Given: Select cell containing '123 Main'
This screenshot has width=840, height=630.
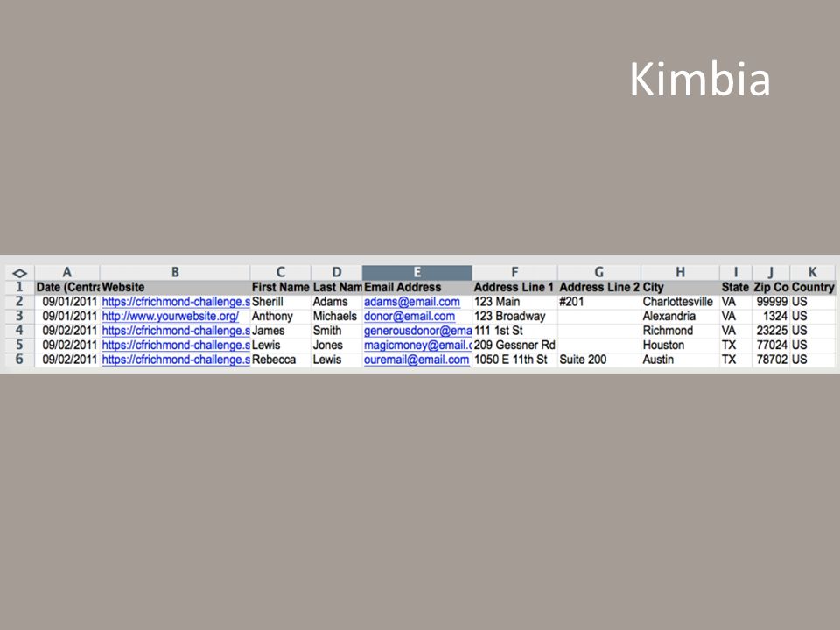Looking at the screenshot, I should pyautogui.click(x=514, y=302).
